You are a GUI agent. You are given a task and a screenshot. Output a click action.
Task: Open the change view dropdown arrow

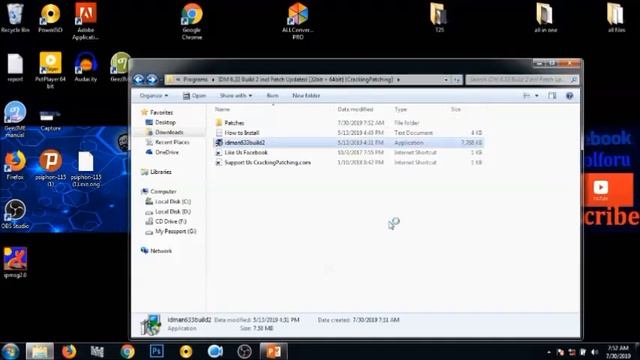click(537, 96)
